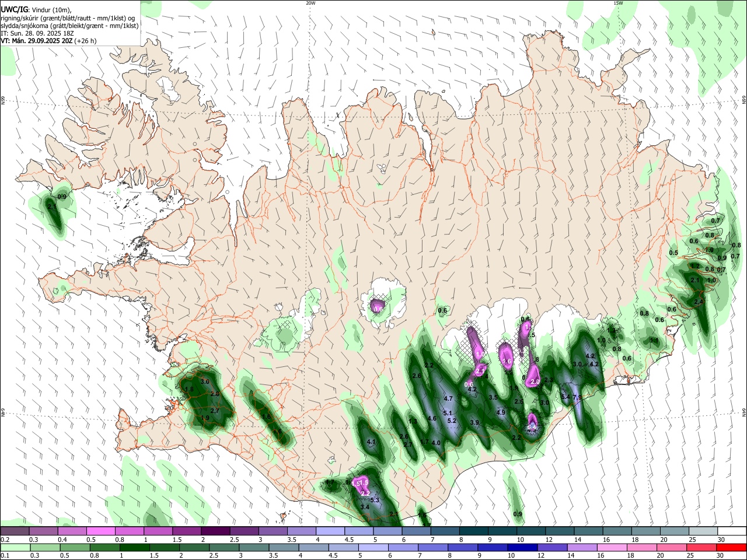The width and height of the screenshot is (747, 560).
Task: Click the 5.1 precipitation value on the map
Action: [x=448, y=413]
